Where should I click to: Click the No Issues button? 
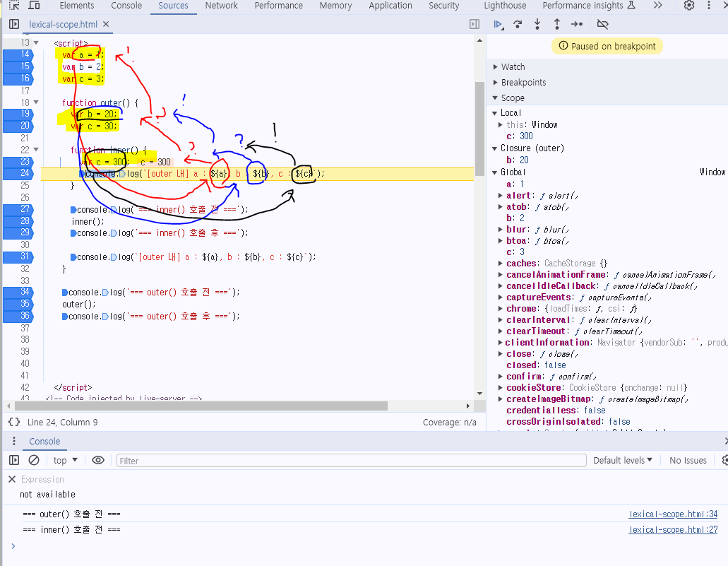[688, 460]
